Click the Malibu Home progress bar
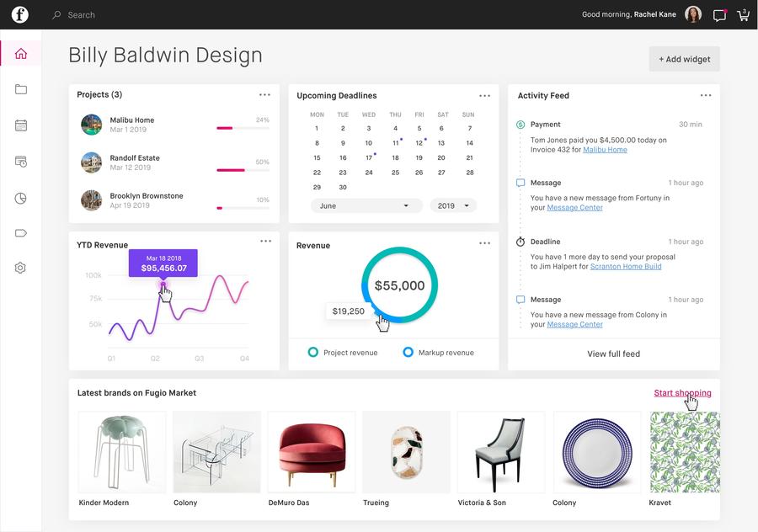 click(x=243, y=128)
